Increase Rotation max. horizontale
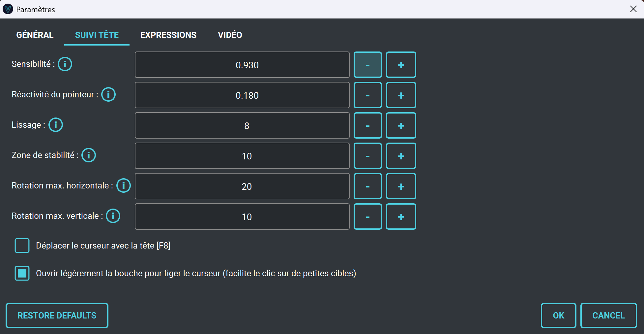Viewport: 644px width, 334px height. pos(401,186)
